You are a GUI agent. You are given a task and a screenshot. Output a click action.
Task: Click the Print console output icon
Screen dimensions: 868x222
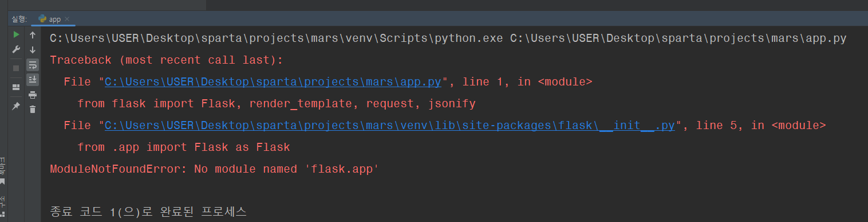[x=33, y=95]
